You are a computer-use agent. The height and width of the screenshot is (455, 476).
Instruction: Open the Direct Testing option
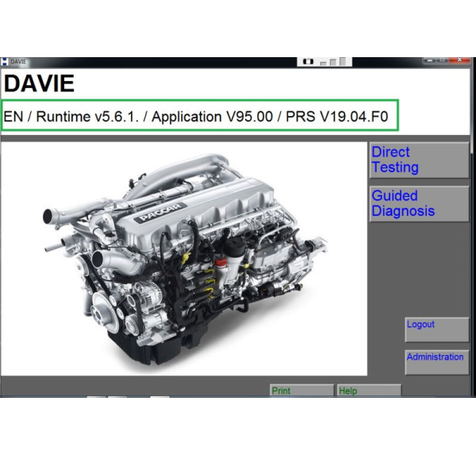(419, 160)
